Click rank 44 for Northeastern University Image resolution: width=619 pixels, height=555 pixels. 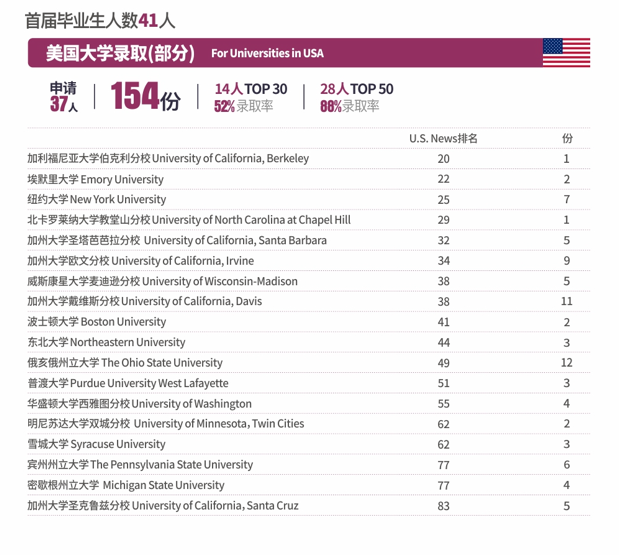443,343
